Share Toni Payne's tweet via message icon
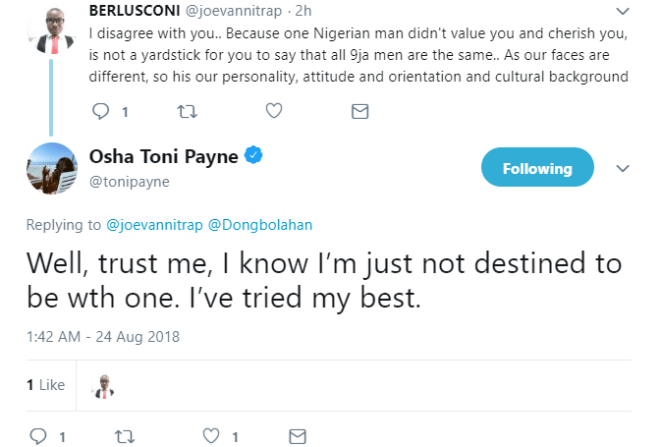 (x=297, y=436)
